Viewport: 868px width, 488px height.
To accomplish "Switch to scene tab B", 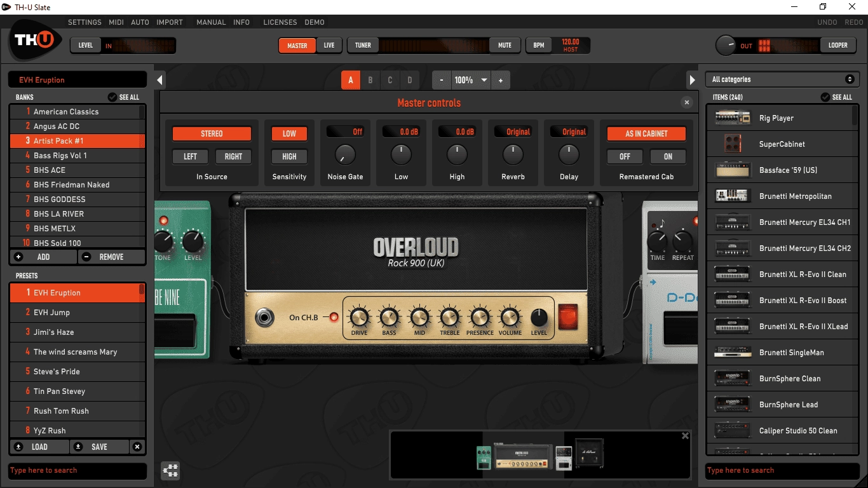I will click(x=370, y=80).
